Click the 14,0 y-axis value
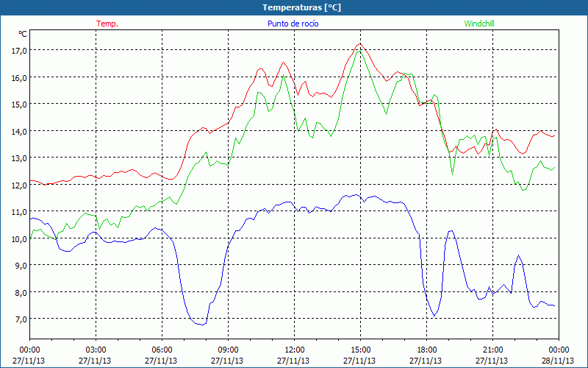588x368 pixels. pyautogui.click(x=19, y=132)
